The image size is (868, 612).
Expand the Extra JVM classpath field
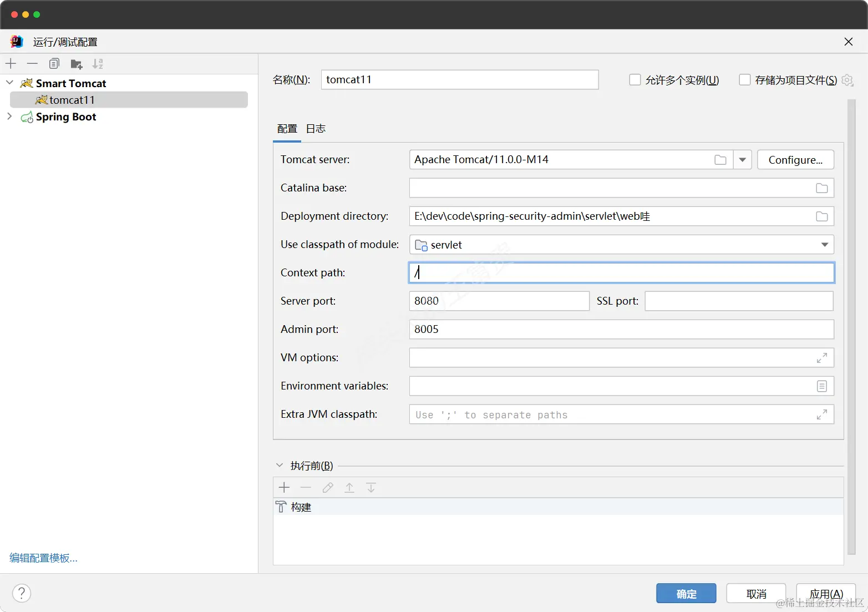pyautogui.click(x=822, y=414)
